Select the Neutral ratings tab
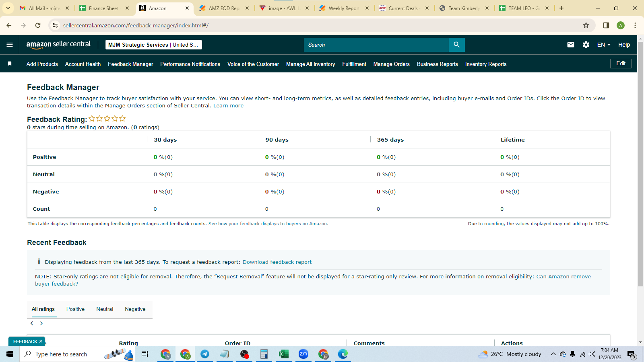Screen dimensions: 644x362 pyautogui.click(x=105, y=309)
